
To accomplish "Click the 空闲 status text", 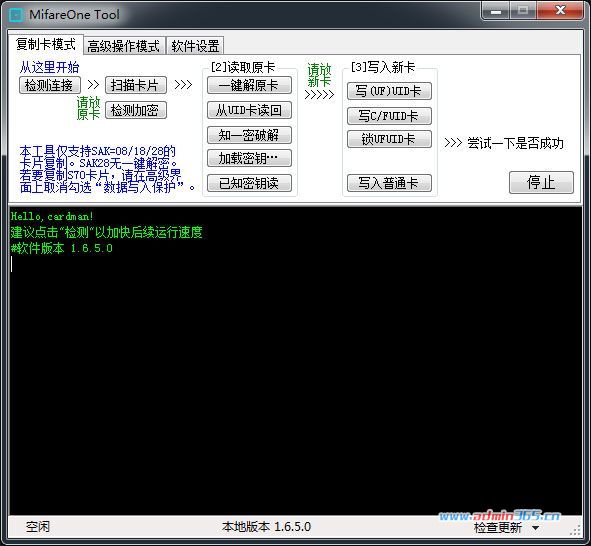I will tap(38, 526).
